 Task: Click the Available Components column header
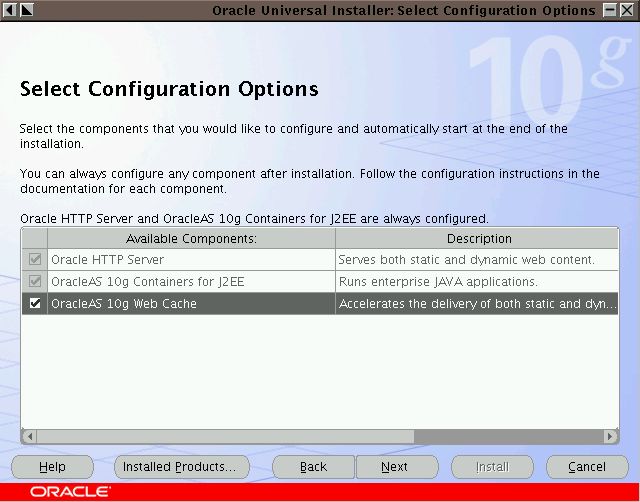pyautogui.click(x=191, y=238)
